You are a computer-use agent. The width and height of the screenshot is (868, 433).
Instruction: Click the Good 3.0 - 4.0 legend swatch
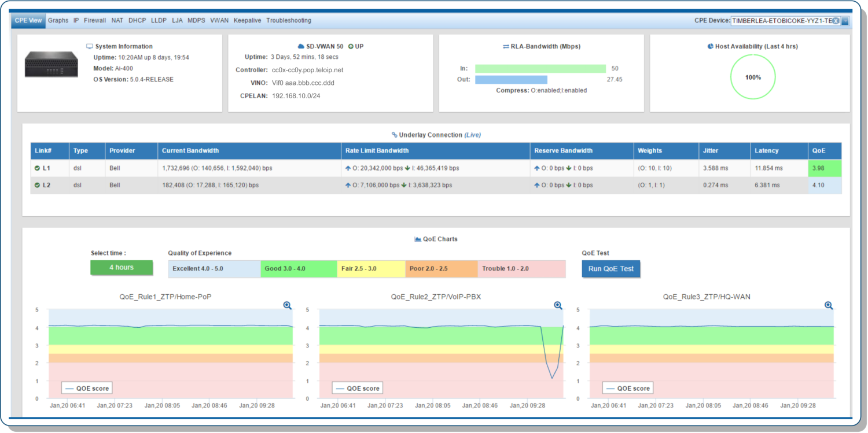[299, 269]
